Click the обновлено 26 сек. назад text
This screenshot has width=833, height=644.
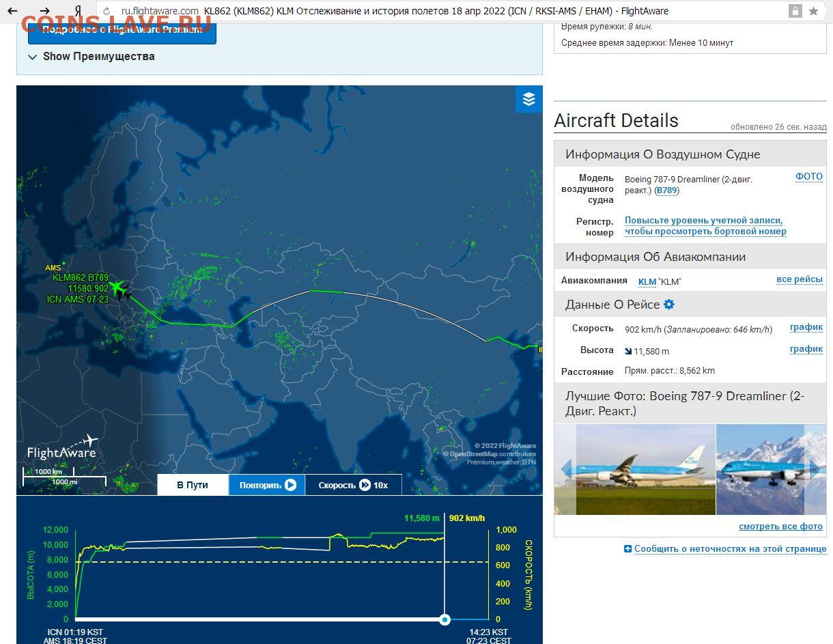[778, 127]
